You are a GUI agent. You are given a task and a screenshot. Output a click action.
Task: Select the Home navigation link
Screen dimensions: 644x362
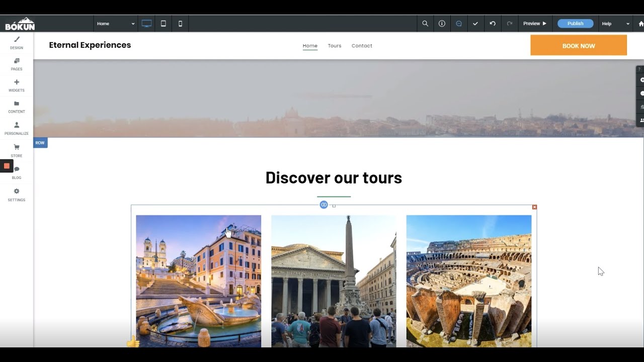(x=310, y=46)
